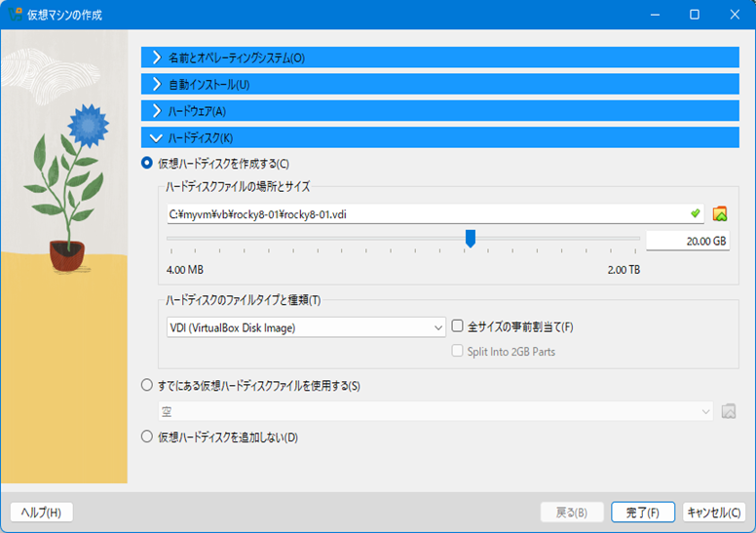Image resolution: width=756 pixels, height=533 pixels.
Task: Expand 名前とオペレーティングシステム(O) section
Action: [439, 57]
